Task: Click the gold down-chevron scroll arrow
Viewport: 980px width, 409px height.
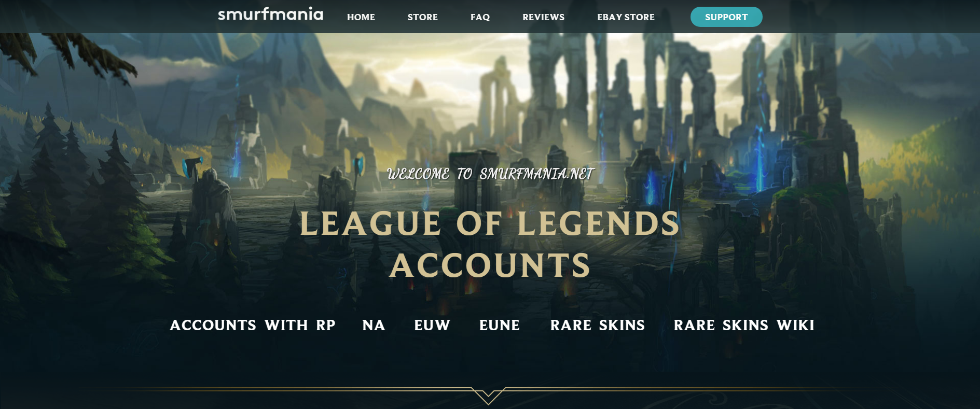Action: click(x=488, y=396)
